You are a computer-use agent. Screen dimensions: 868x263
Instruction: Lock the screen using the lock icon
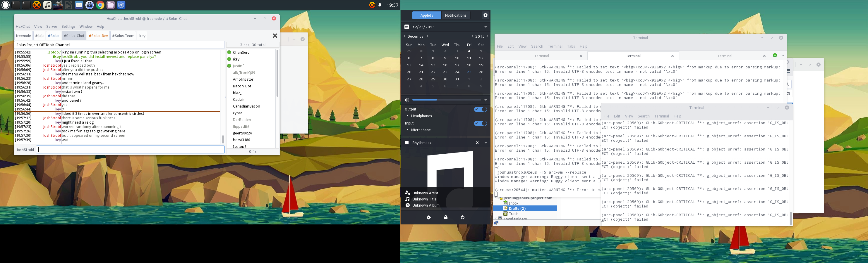pos(445,218)
